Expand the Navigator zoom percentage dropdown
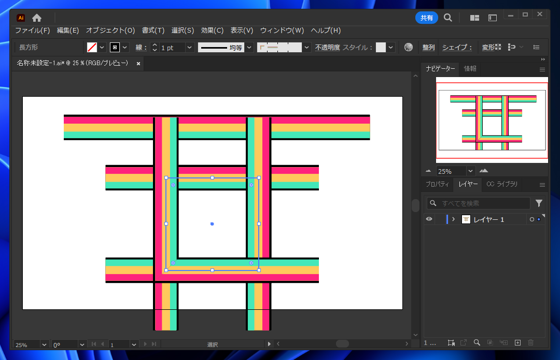560x360 pixels. point(470,171)
